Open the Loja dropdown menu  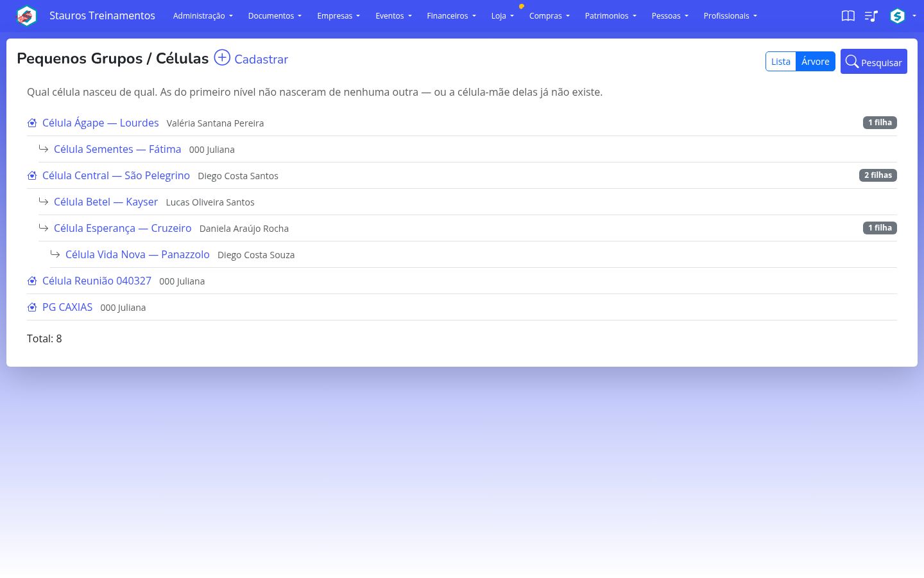click(502, 16)
